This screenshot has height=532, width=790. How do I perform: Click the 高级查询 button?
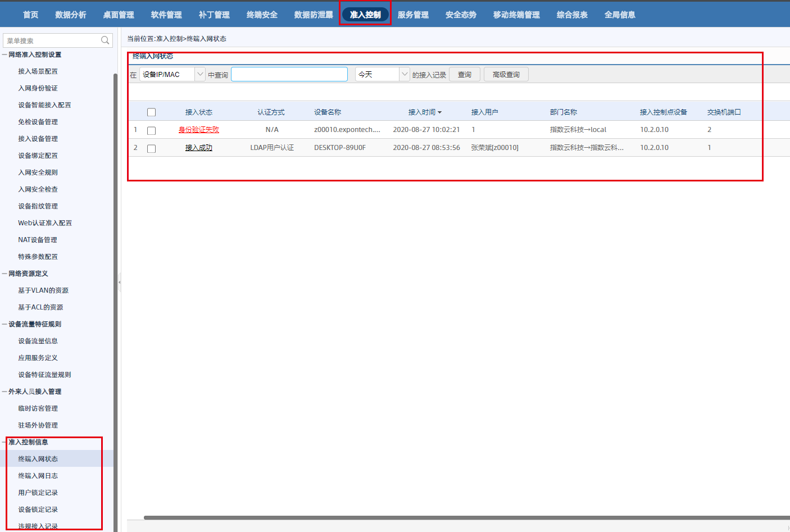click(506, 74)
